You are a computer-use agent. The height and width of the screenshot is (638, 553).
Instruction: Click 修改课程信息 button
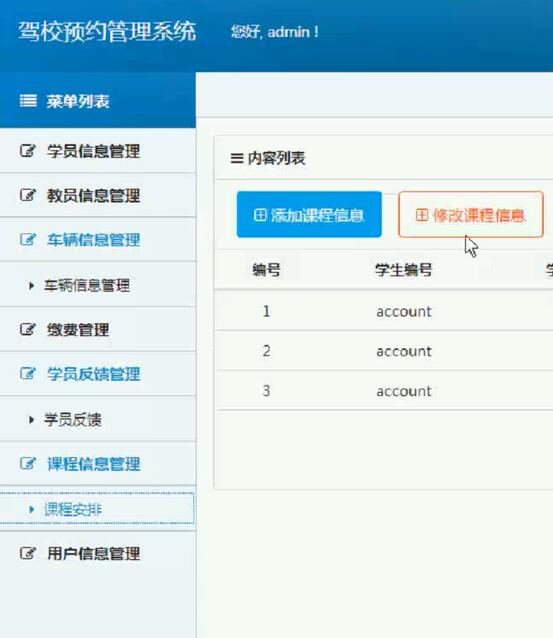coord(471,214)
